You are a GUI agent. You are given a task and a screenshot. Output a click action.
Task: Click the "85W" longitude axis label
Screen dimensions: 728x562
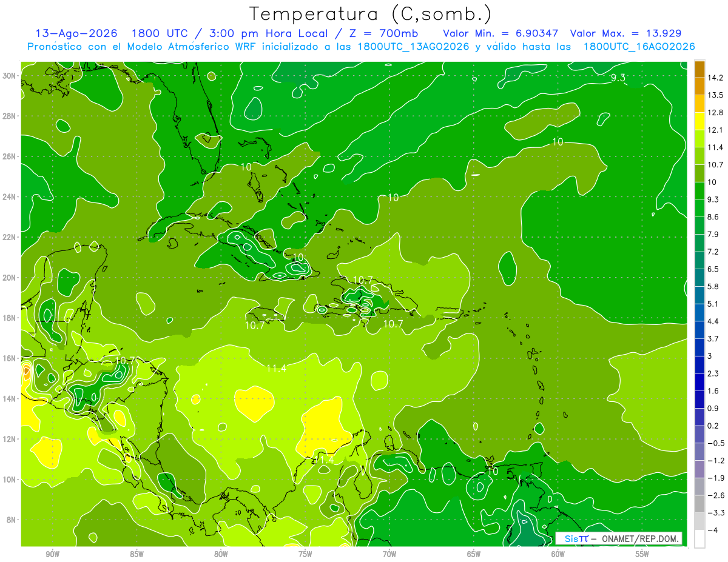click(136, 554)
